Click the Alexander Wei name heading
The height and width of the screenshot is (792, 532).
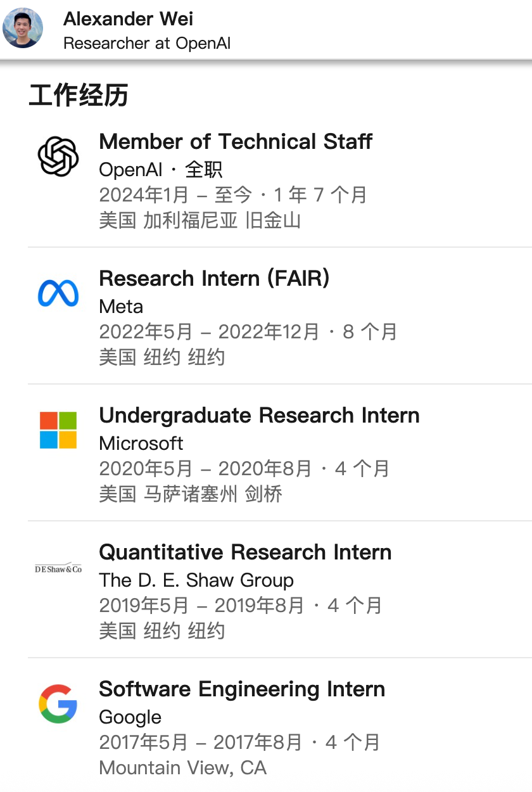[129, 19]
